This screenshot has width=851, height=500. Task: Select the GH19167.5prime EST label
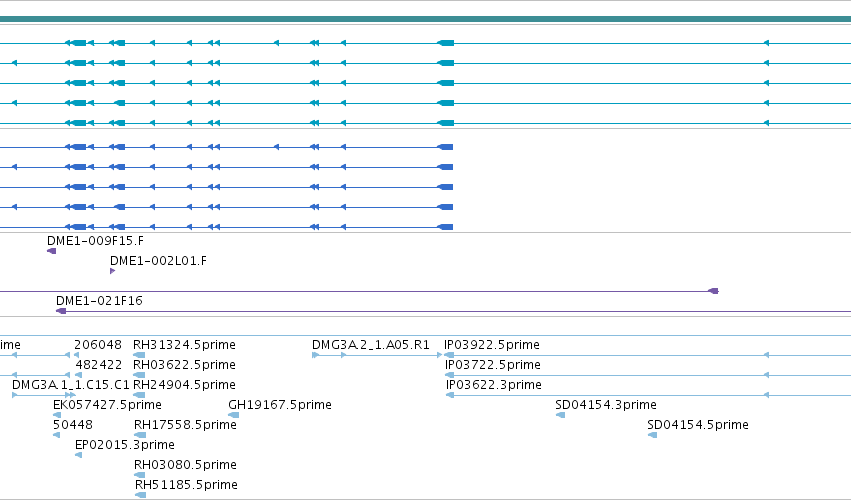pos(280,405)
